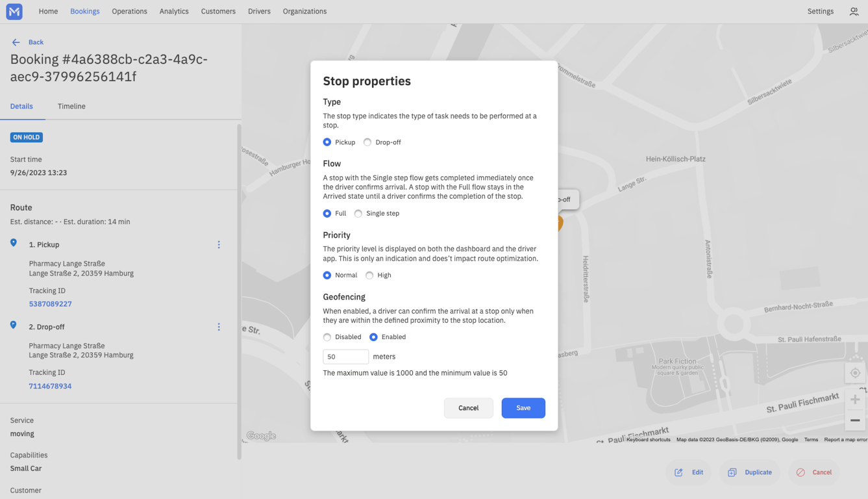Screen dimensions: 868x499
Task: Set priority to High
Action: click(x=369, y=275)
